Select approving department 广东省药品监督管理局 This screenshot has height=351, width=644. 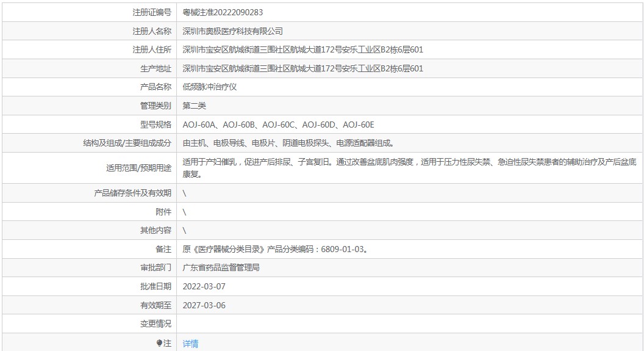(221, 267)
